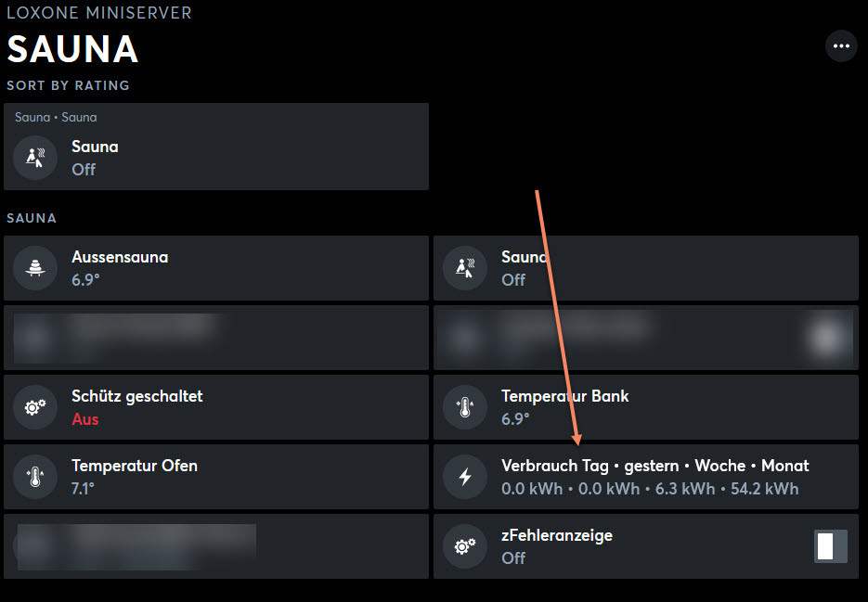Change the SORT BY RATING order
This screenshot has height=602, width=868.
pyautogui.click(x=68, y=85)
